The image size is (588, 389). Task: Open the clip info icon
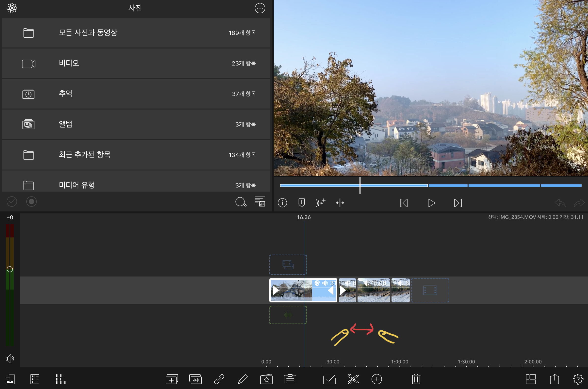(282, 203)
